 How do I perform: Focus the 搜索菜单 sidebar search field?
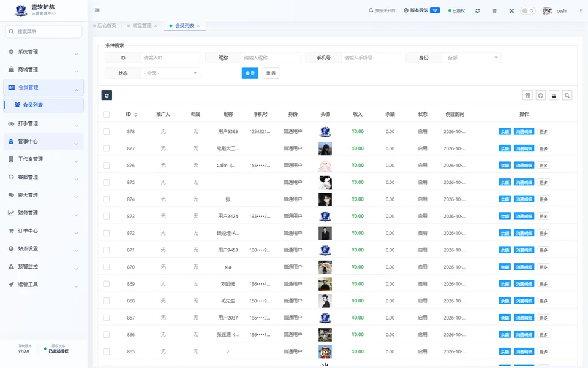pyautogui.click(x=43, y=31)
